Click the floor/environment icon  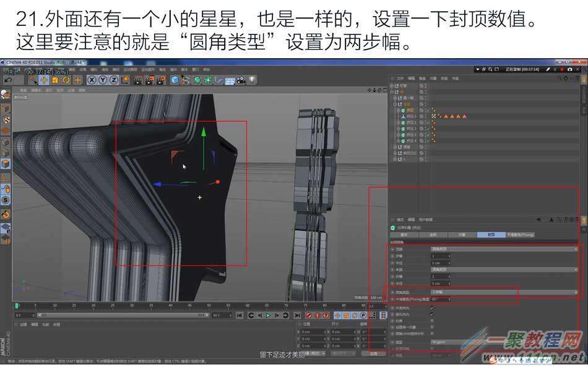(230, 80)
